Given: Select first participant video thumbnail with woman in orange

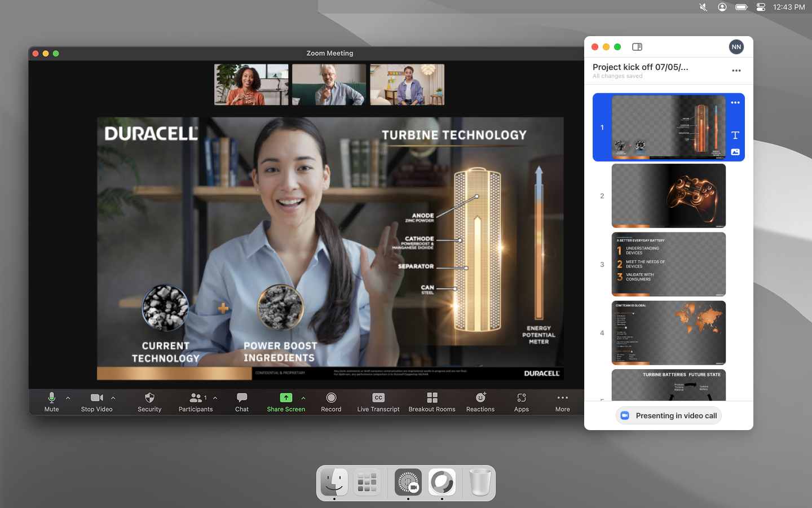Looking at the screenshot, I should click(251, 85).
